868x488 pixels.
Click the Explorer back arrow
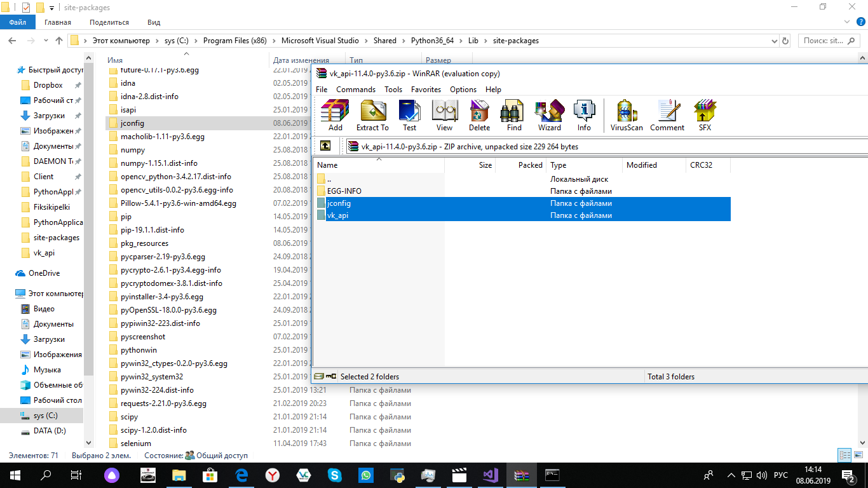pyautogui.click(x=11, y=41)
